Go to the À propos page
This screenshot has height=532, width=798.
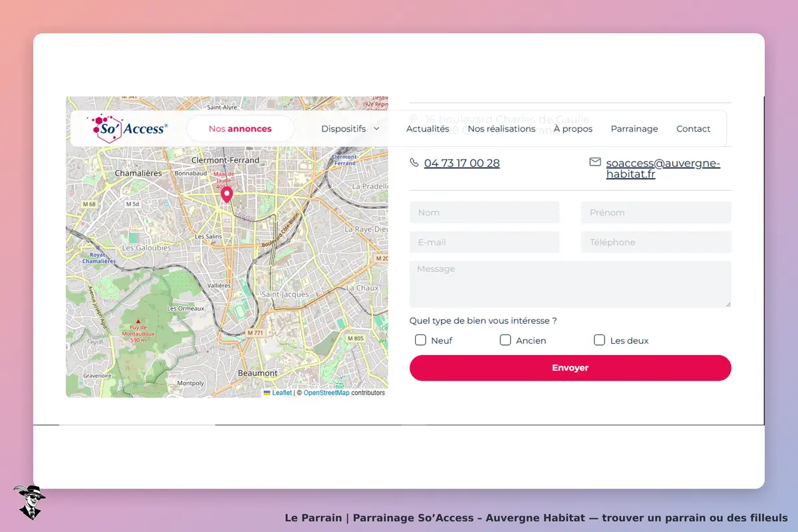[x=573, y=129]
